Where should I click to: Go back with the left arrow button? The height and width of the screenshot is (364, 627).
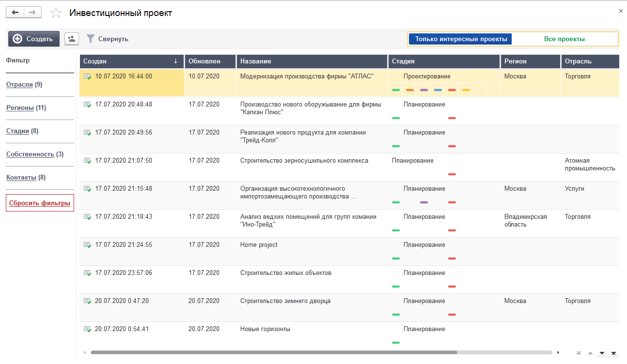15,13
